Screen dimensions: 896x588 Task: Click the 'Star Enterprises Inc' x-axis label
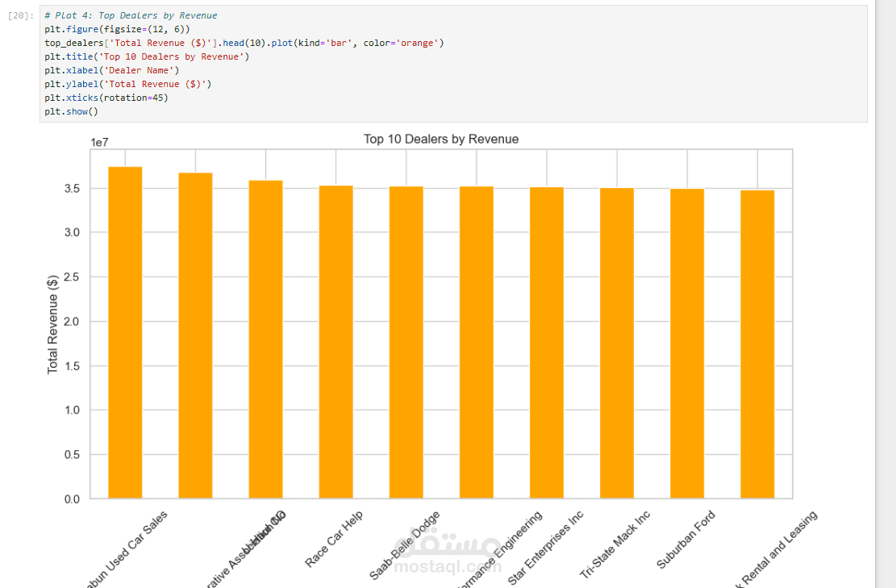(546, 548)
